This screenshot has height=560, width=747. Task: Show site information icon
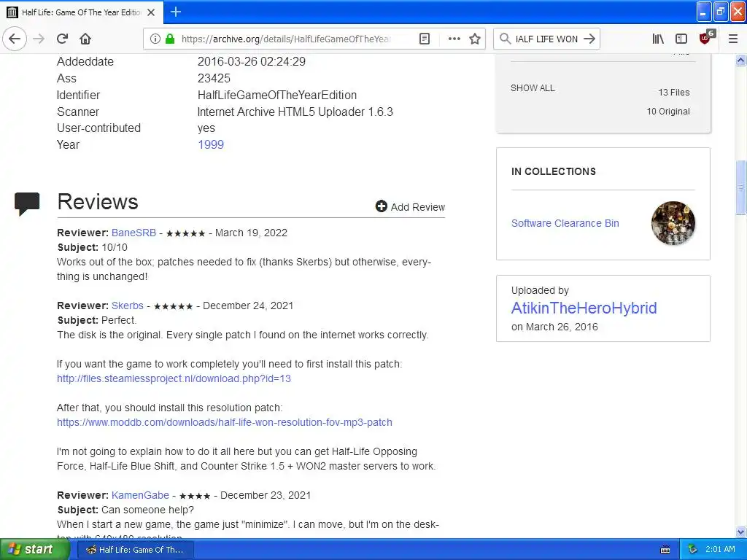click(155, 39)
